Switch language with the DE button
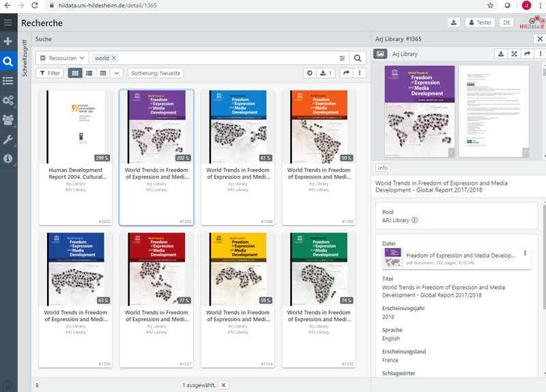 click(506, 22)
